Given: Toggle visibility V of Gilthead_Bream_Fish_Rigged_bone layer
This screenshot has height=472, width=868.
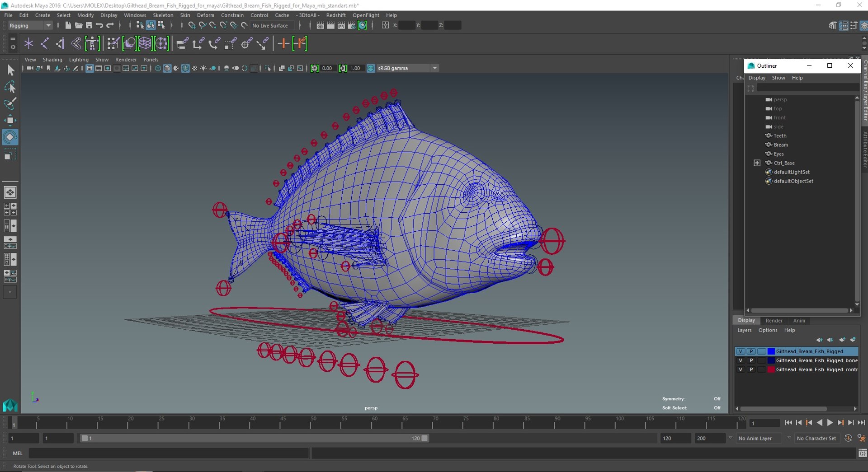Looking at the screenshot, I should tap(741, 360).
